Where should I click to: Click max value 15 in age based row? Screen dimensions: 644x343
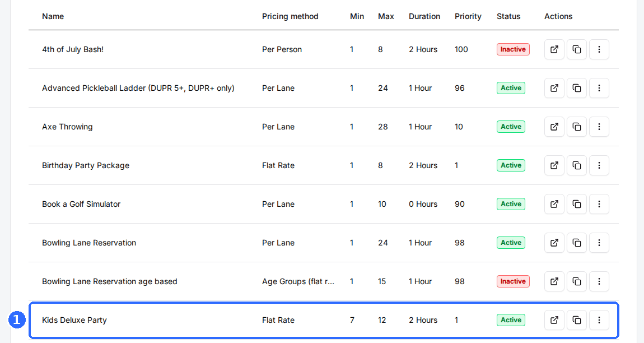pyautogui.click(x=382, y=281)
